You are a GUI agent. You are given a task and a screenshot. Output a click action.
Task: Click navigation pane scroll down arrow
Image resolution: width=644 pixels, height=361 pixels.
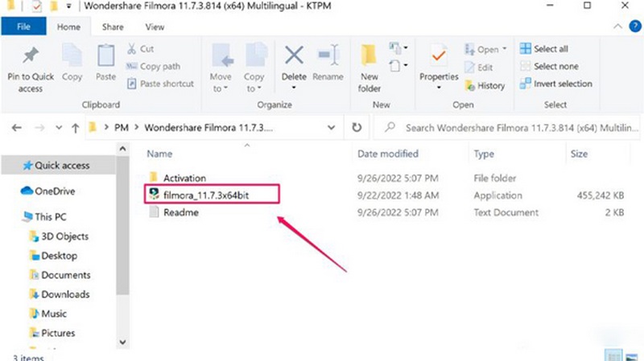(x=122, y=342)
